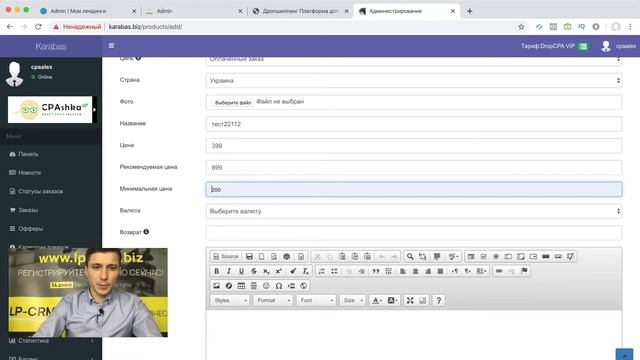This screenshot has height=360, width=640.
Task: Open the Валюта currency dropdown
Action: 414,211
